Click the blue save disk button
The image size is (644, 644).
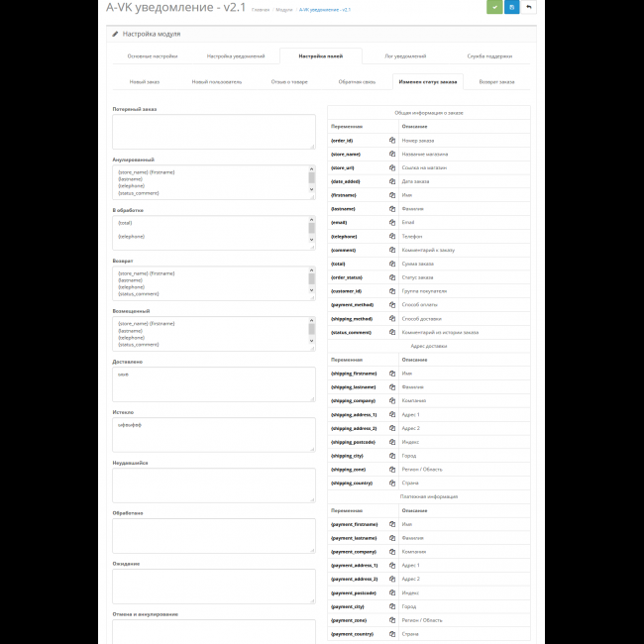coord(511,7)
